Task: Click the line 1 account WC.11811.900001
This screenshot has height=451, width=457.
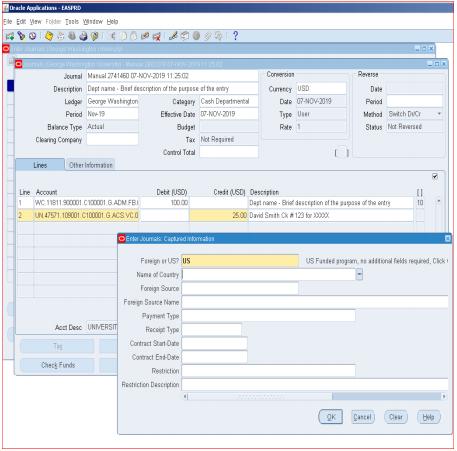Action: (x=86, y=203)
